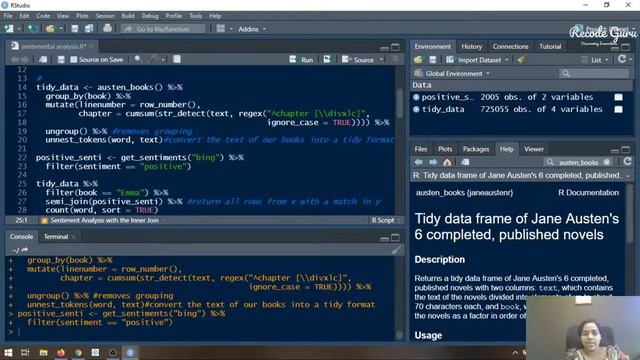Screen dimensions: 640x360
Task: Expand positive_senti object details
Action: (x=416, y=97)
